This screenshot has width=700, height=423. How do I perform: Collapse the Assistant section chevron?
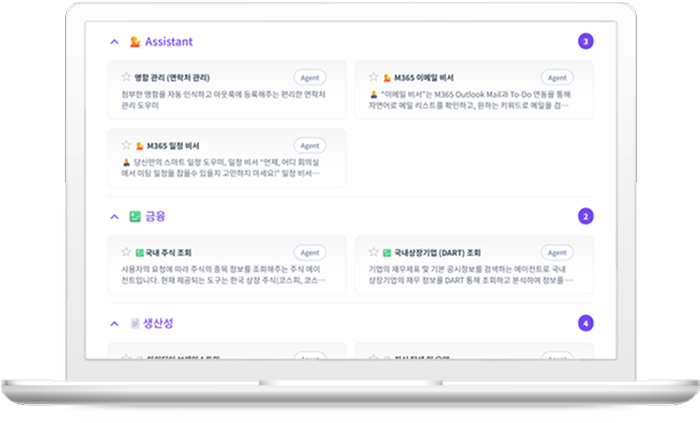(114, 42)
